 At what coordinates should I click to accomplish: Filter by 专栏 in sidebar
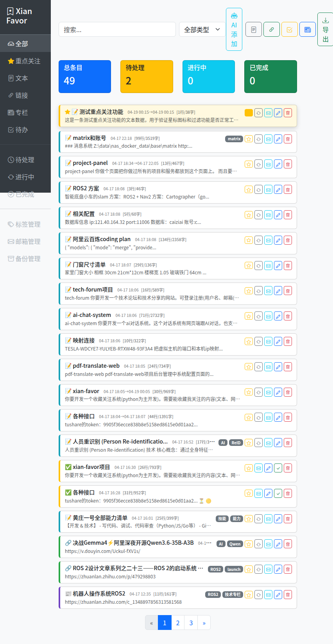tap(25, 112)
